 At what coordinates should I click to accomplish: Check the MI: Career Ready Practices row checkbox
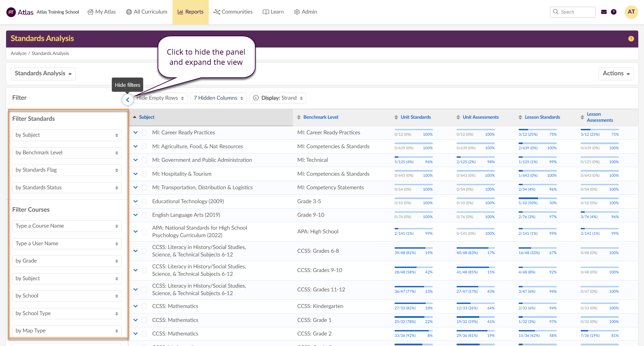click(x=144, y=133)
